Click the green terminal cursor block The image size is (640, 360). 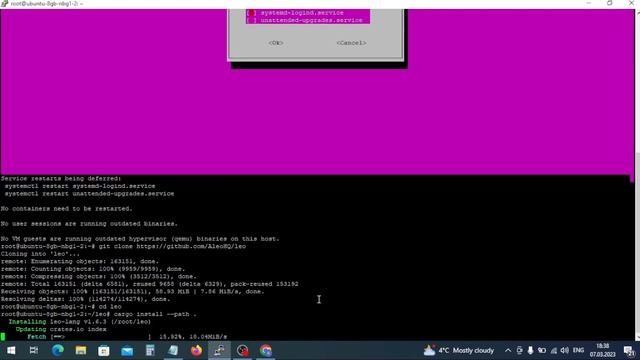(3, 337)
